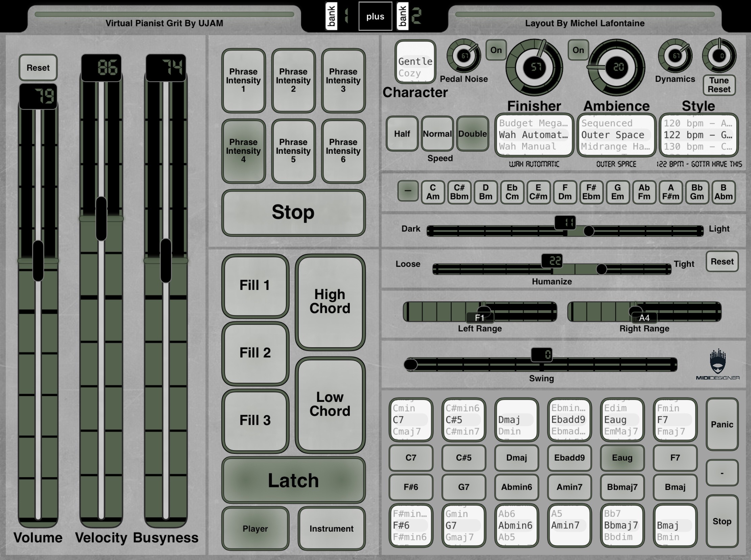Viewport: 751px width, 560px height.
Task: Activate Phrase Intensity 4
Action: point(243,151)
